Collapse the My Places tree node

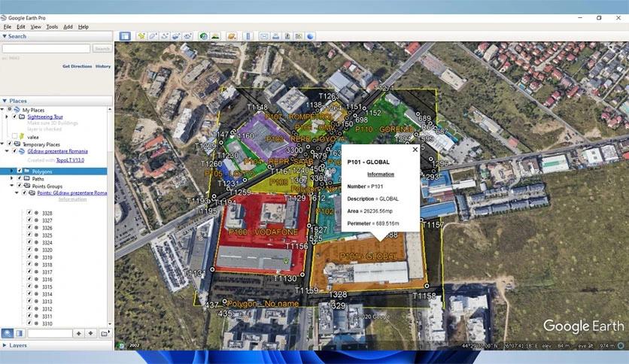(2, 110)
